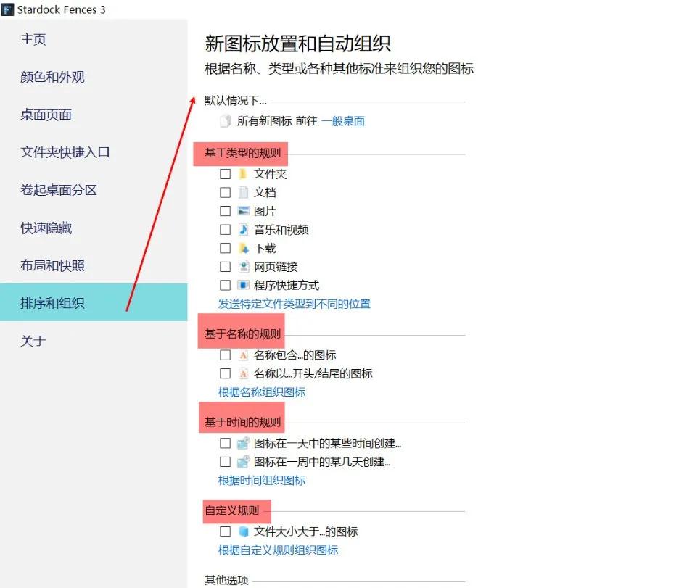Click the music note icon beside 音乐和视频

(244, 229)
